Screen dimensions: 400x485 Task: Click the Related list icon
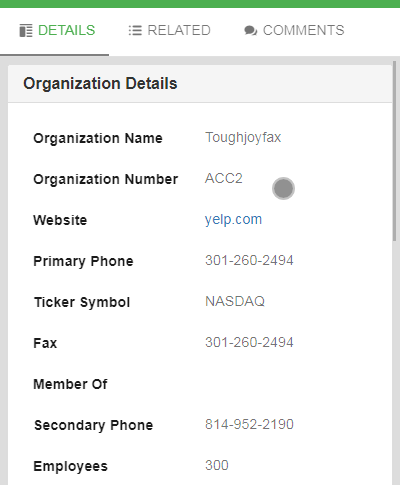(x=135, y=30)
